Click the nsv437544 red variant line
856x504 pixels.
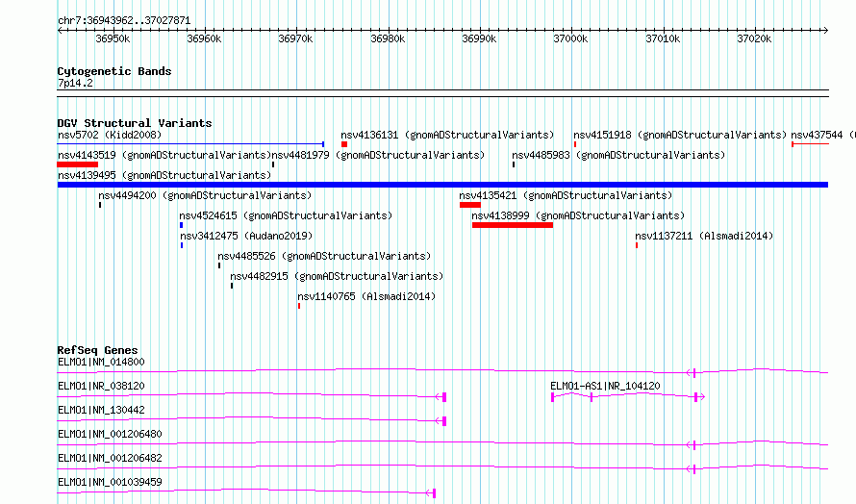pos(810,144)
